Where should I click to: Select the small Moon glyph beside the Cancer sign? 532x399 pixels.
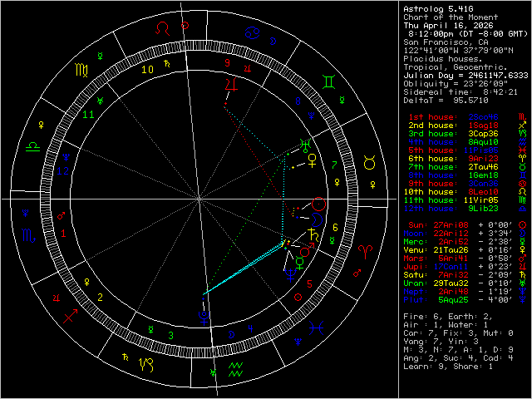click(273, 42)
